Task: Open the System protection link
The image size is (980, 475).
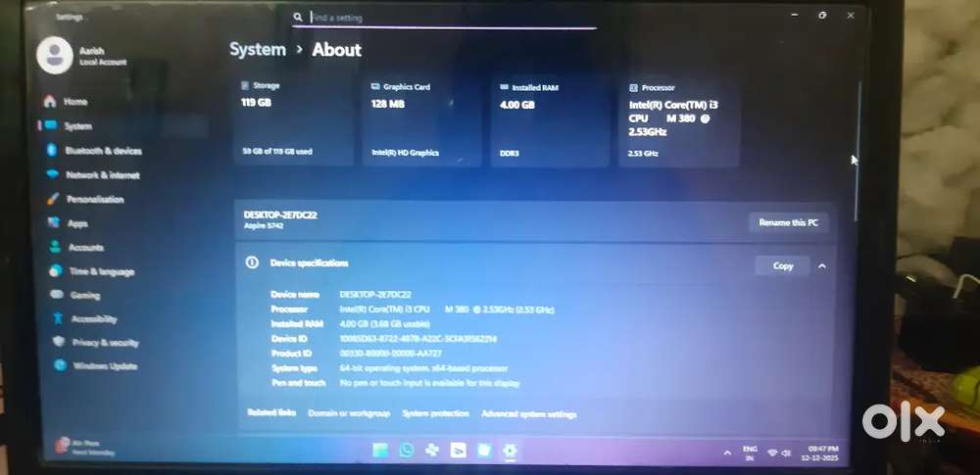Action: pos(436,413)
